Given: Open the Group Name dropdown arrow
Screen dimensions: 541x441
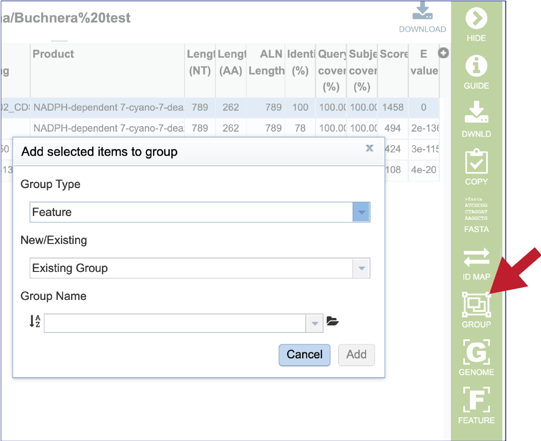Looking at the screenshot, I should point(314,323).
